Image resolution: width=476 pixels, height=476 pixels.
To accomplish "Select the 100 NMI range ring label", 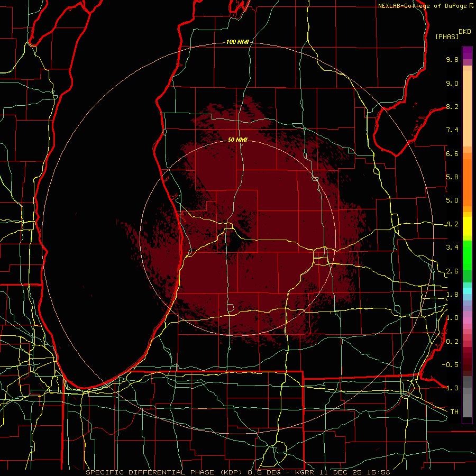I will (237, 42).
